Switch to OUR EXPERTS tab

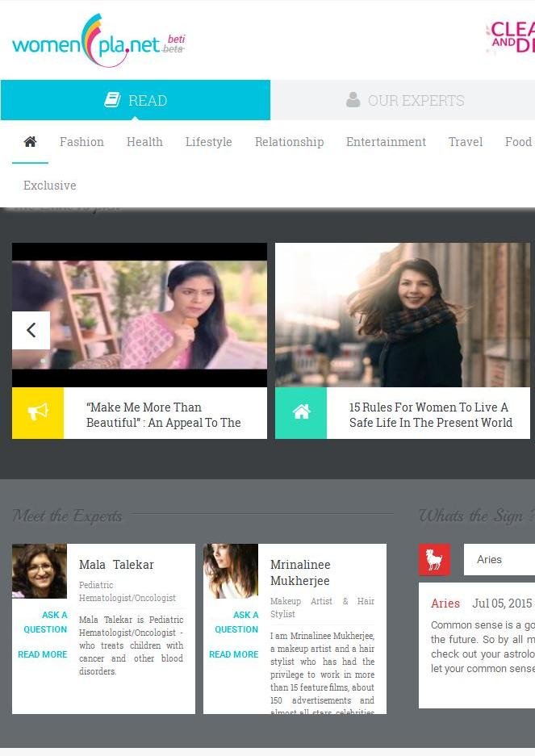click(x=403, y=100)
